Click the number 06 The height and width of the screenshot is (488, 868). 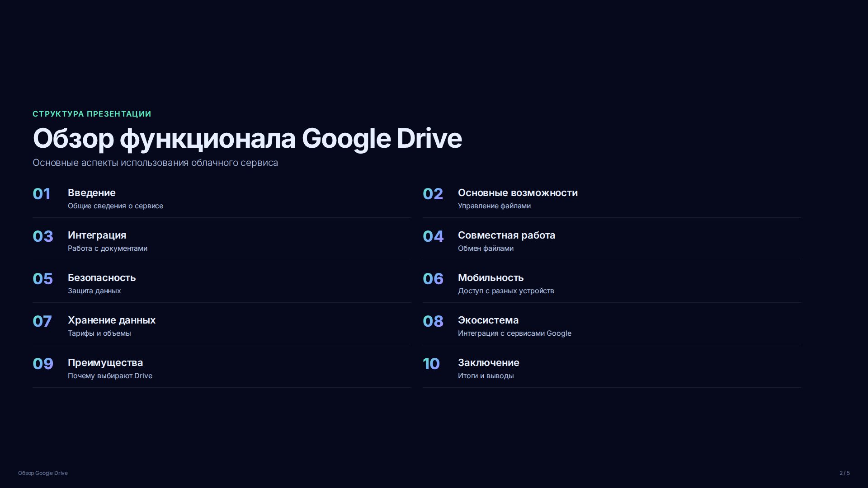click(x=433, y=279)
